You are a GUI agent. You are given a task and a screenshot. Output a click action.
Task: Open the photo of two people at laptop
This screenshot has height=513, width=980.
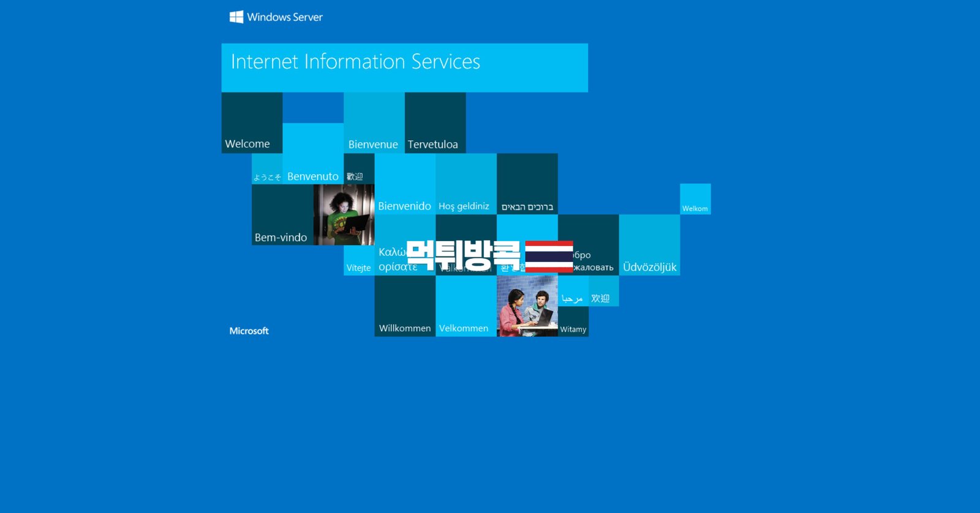[x=527, y=305]
